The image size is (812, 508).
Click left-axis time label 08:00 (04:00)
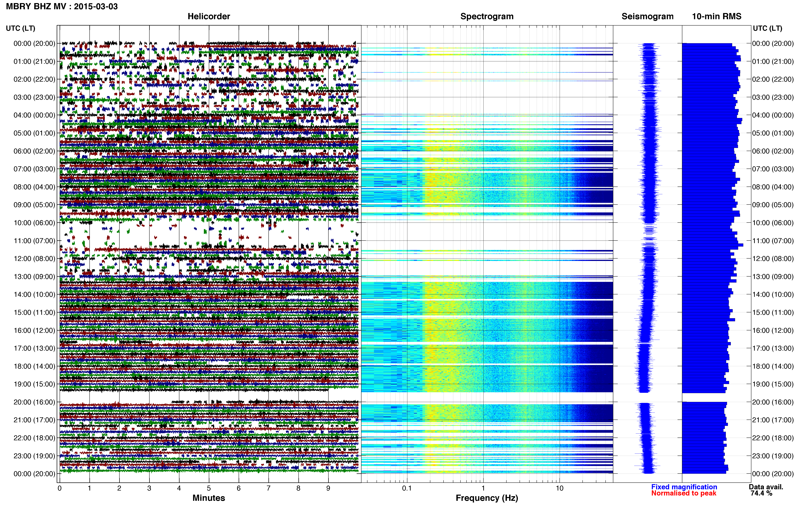[34, 187]
